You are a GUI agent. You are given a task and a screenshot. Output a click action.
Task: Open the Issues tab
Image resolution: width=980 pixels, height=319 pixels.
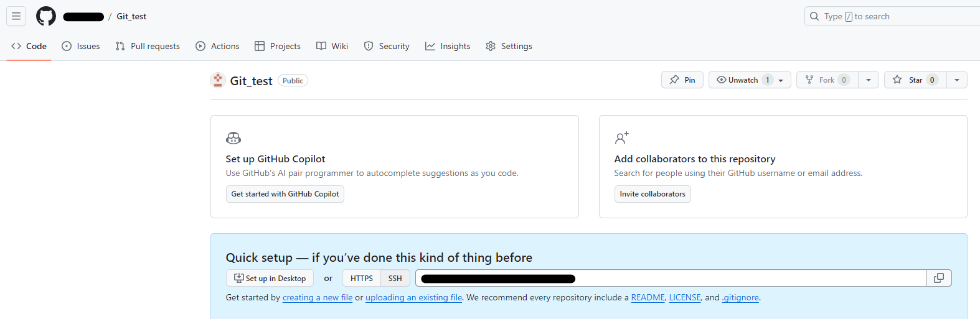pyautogui.click(x=81, y=46)
